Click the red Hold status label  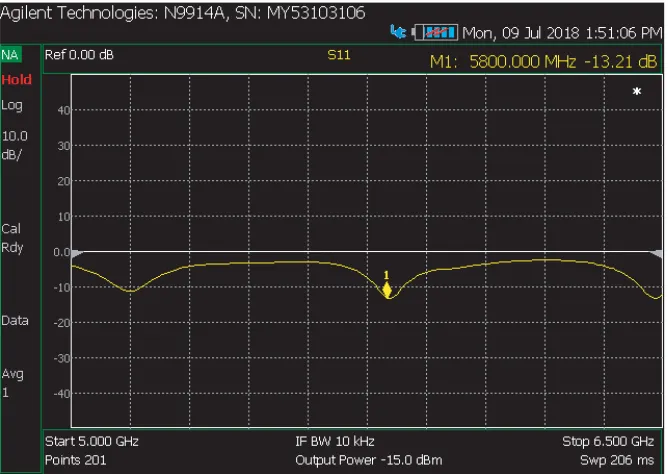click(x=17, y=80)
